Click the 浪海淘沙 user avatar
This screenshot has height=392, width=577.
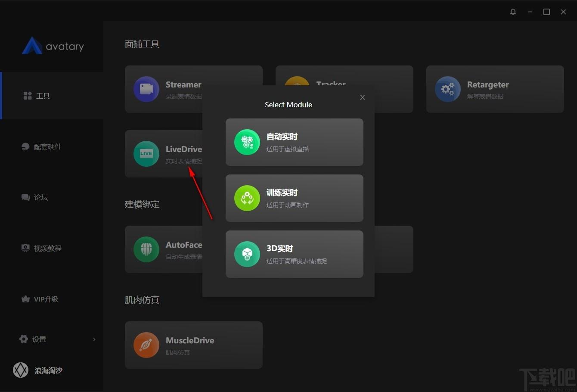(21, 370)
